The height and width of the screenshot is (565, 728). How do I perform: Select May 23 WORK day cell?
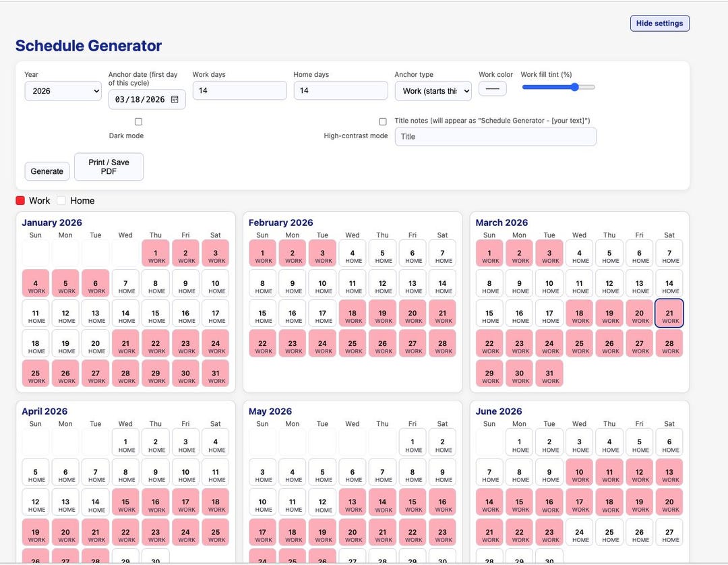tap(442, 532)
